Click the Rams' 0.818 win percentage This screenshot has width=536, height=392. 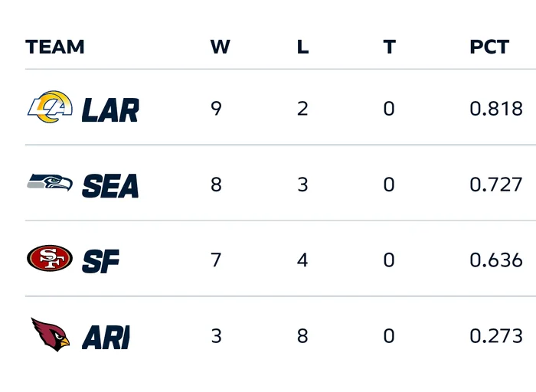(496, 109)
